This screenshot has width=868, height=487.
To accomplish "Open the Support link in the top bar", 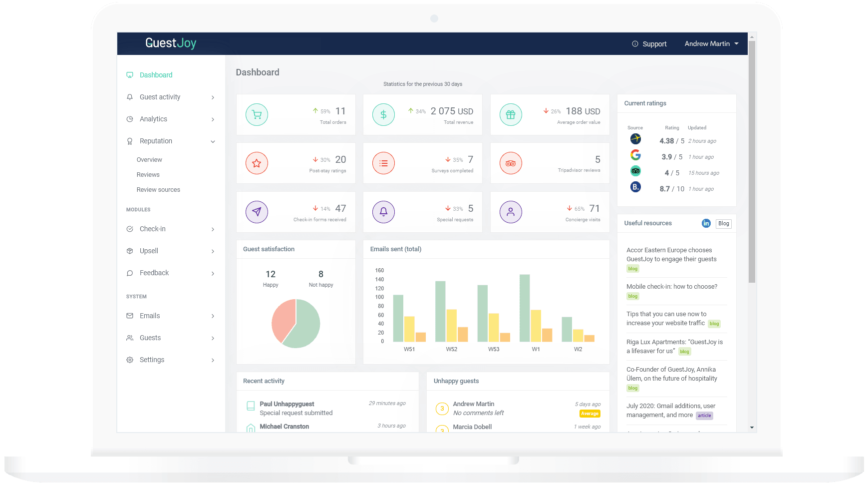I will click(654, 43).
